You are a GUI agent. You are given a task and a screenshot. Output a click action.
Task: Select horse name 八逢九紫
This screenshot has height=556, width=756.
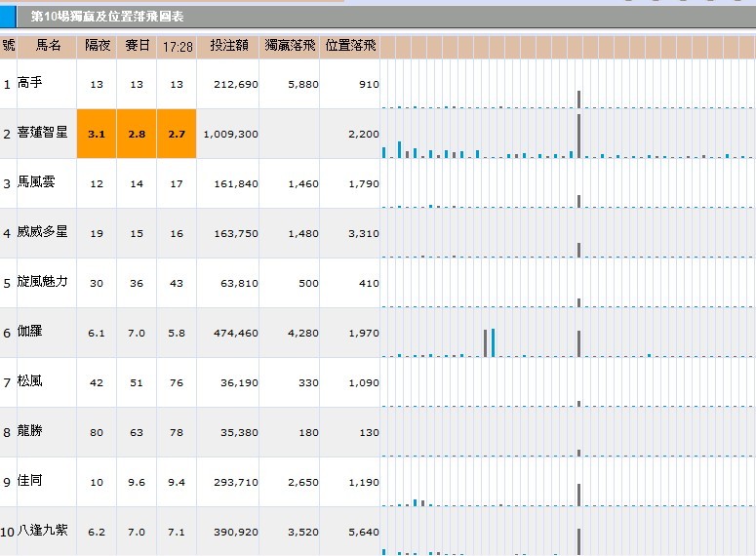pos(42,530)
